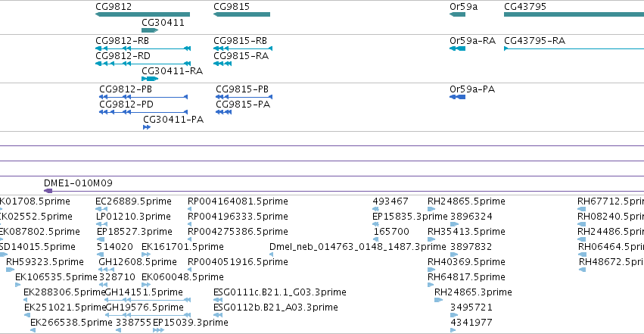Select the RH59323.5prime EST arrow
The image size is (644, 334).
click(11, 270)
